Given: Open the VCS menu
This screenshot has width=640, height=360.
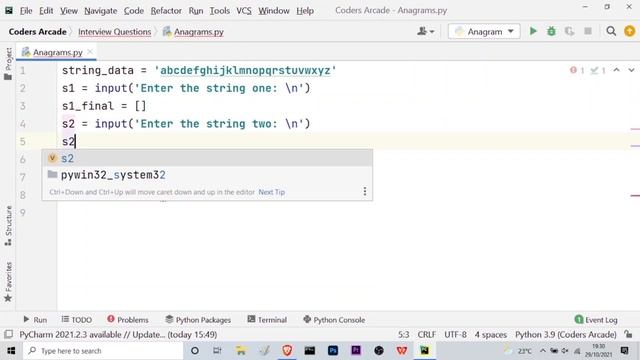Looking at the screenshot, I should (x=244, y=11).
